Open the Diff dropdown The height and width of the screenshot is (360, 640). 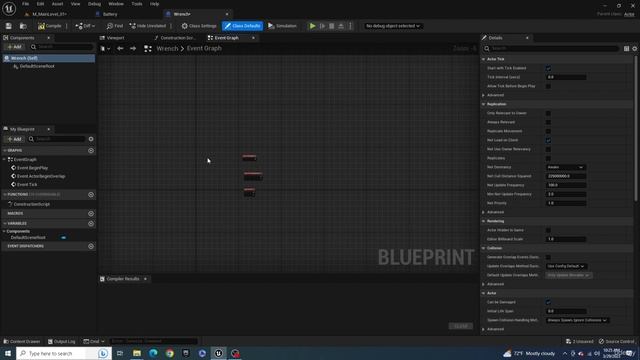click(x=85, y=26)
